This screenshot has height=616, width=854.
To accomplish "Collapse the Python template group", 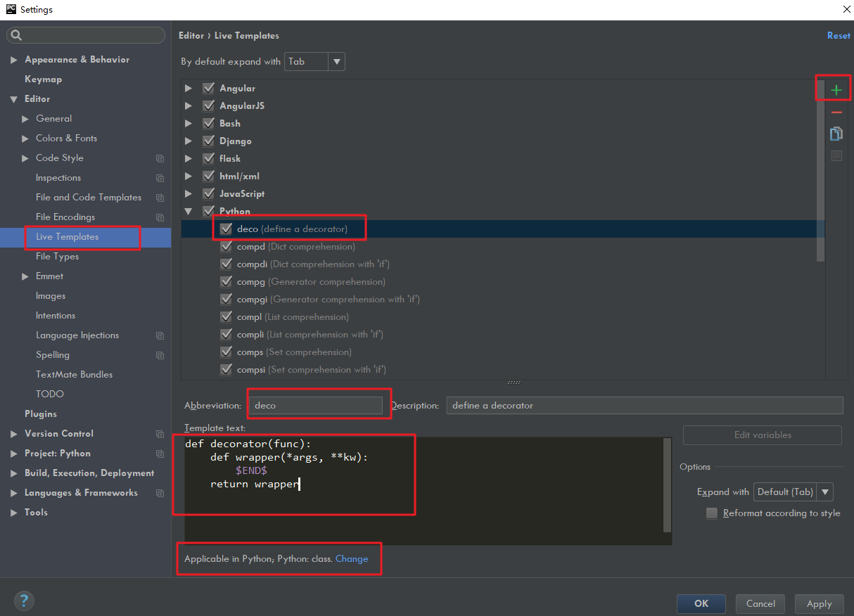I will click(x=188, y=211).
